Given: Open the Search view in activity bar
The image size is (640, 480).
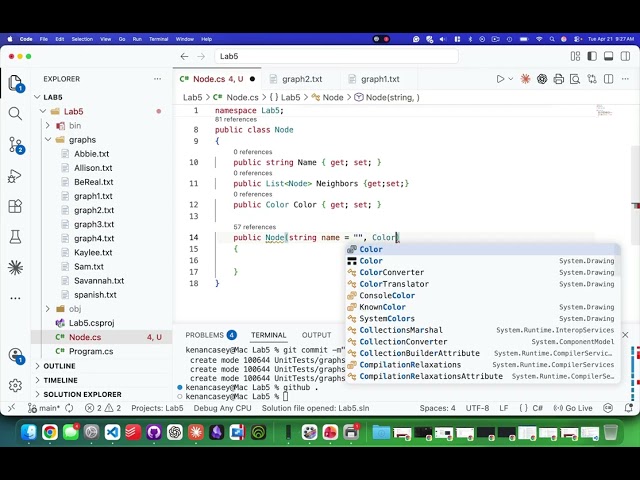Looking at the screenshot, I should (x=15, y=113).
